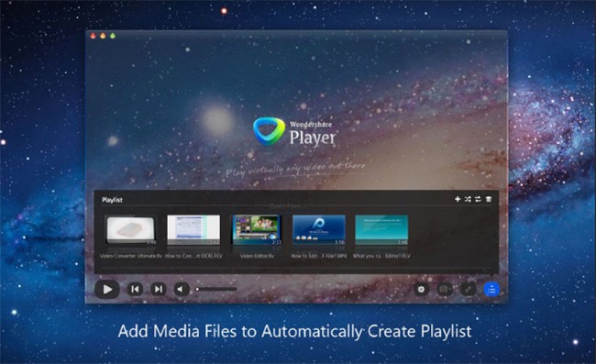Viewport: 596px width, 364px height.
Task: Click the 'Playlist' panel title
Action: point(112,200)
